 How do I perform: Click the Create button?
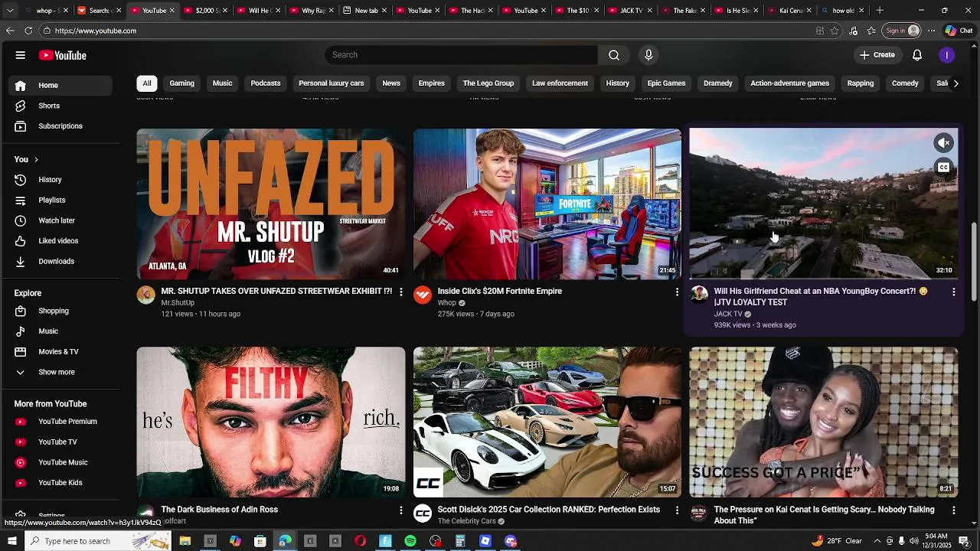click(x=877, y=55)
